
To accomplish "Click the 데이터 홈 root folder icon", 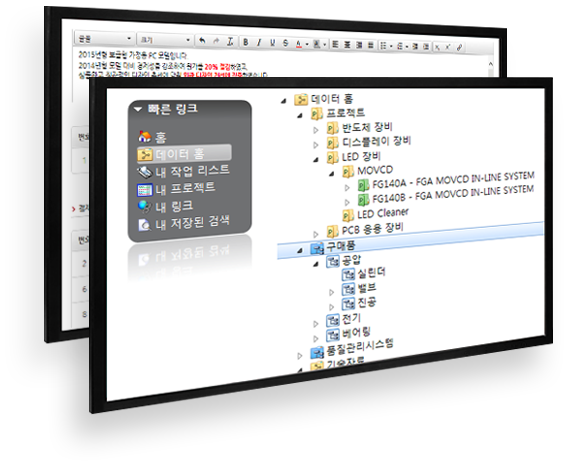I will point(301,99).
